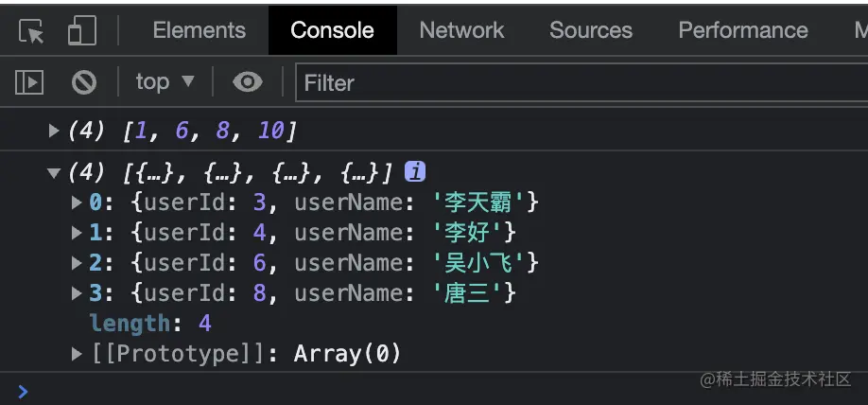Open live expression eye icon
The width and height of the screenshot is (868, 405).
click(248, 82)
